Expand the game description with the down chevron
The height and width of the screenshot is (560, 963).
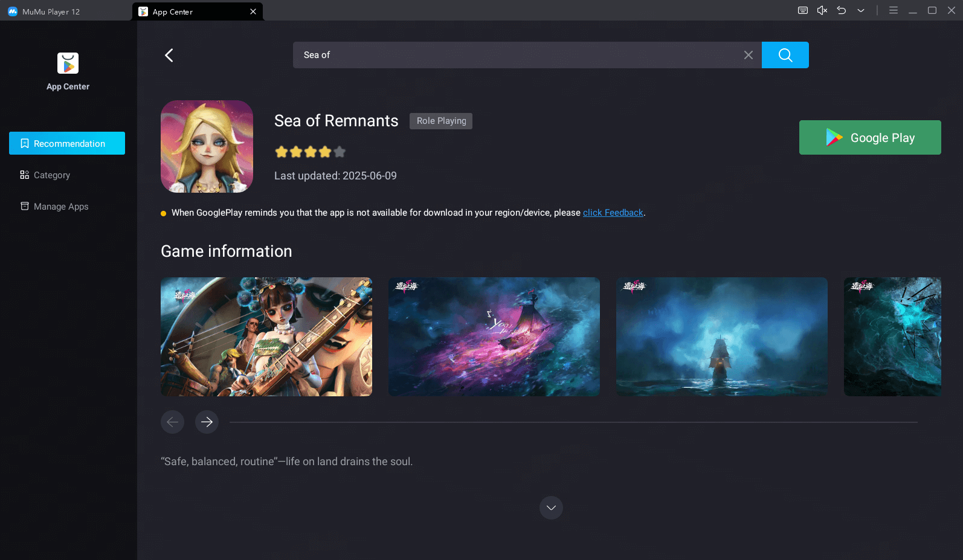(551, 507)
